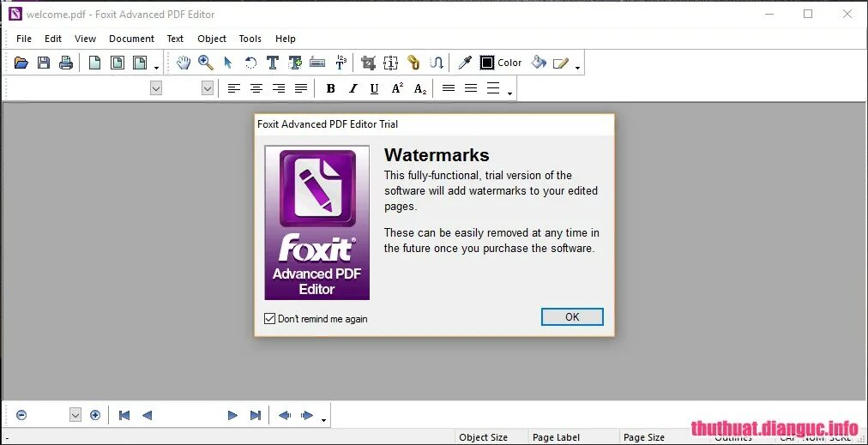Click the blank new page icon
868x445 pixels.
[95, 63]
